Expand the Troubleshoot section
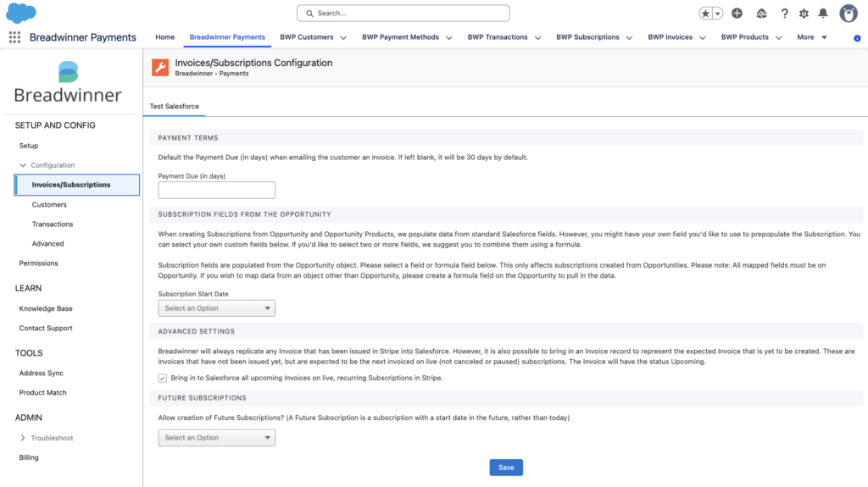868x487 pixels. coord(23,438)
